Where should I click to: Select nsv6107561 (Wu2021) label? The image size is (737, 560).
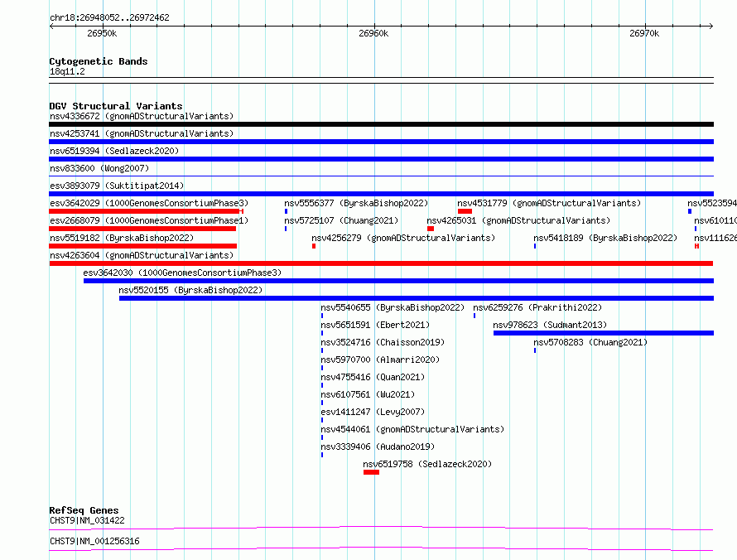click(x=368, y=394)
